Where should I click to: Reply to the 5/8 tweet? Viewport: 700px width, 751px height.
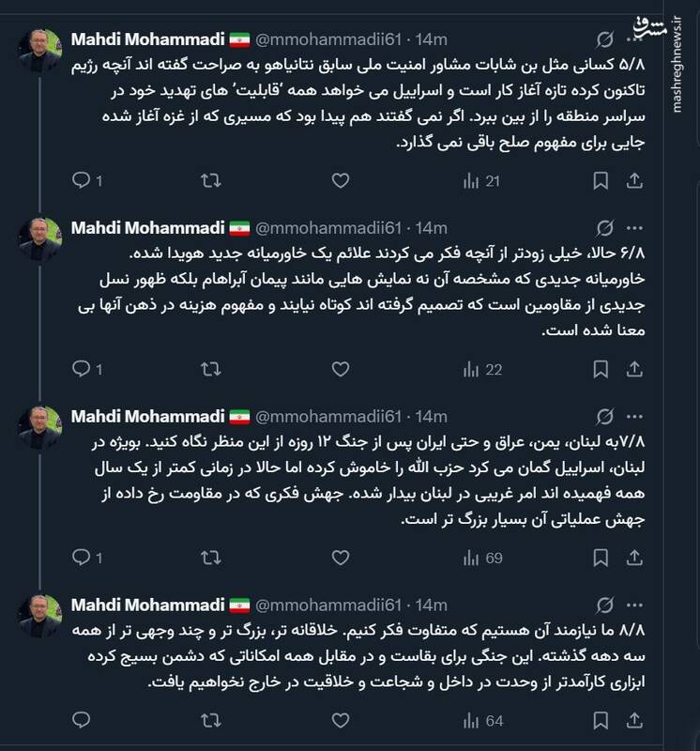coord(83,179)
